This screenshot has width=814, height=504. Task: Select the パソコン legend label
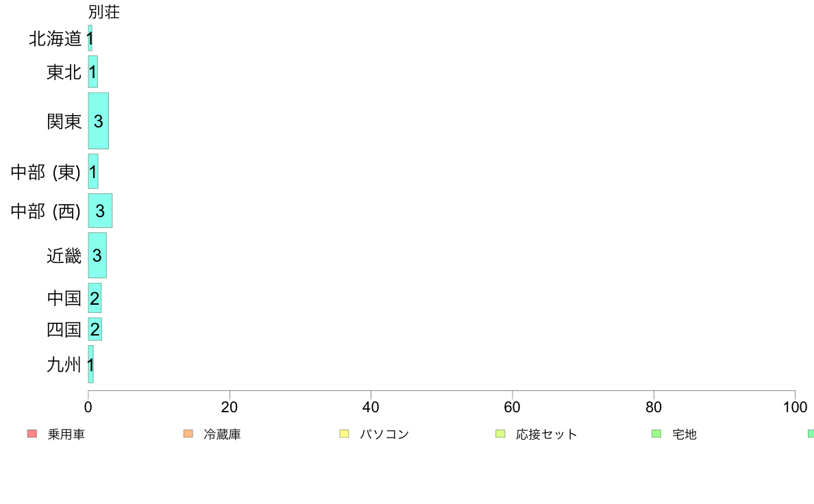tap(384, 434)
